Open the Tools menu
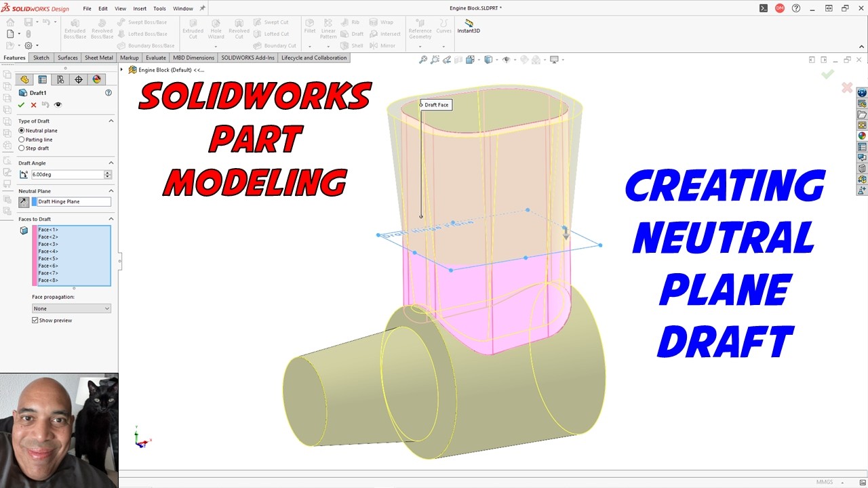 [159, 9]
